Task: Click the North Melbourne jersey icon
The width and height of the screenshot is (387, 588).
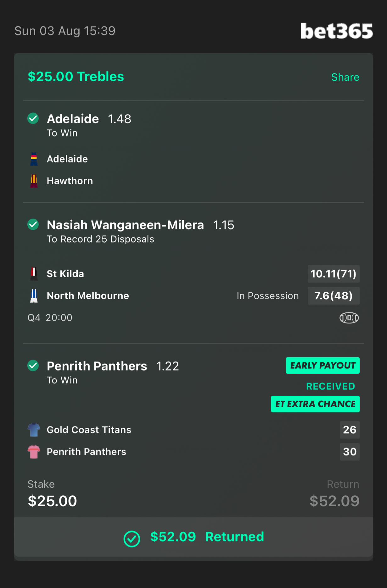Action: [x=34, y=296]
